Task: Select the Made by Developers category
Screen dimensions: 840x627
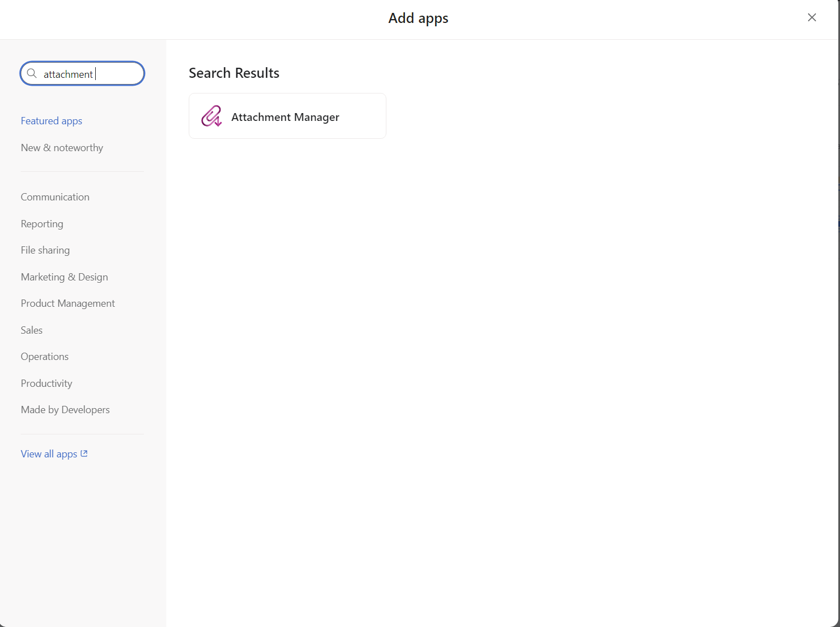Action: (x=65, y=409)
